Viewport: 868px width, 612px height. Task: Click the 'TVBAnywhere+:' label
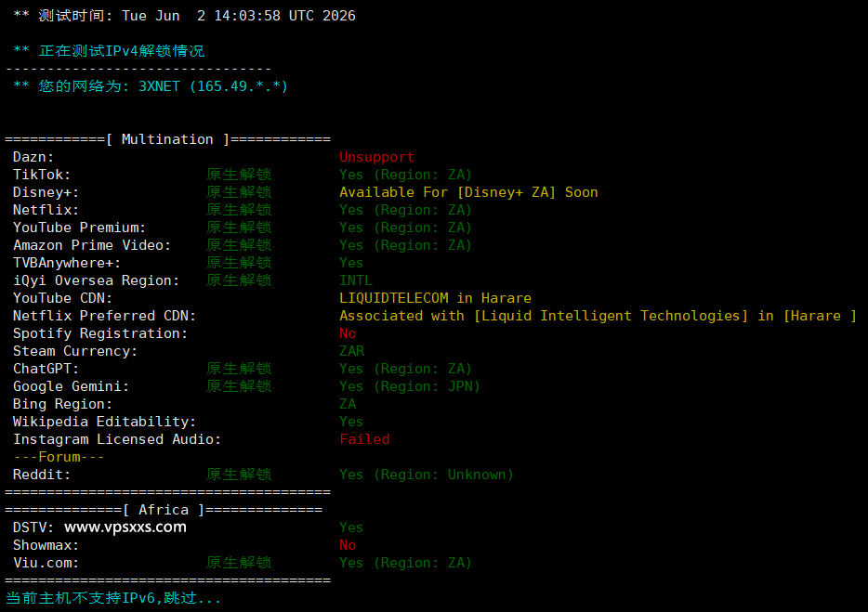67,264
